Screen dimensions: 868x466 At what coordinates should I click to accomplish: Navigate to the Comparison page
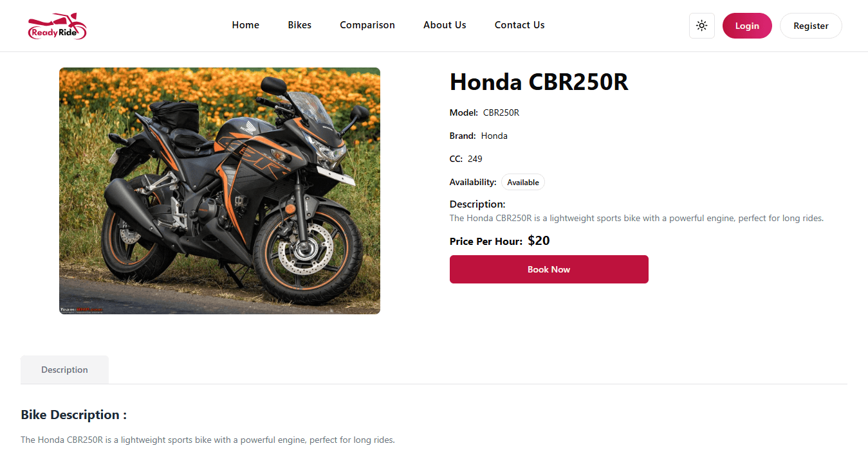(x=367, y=25)
